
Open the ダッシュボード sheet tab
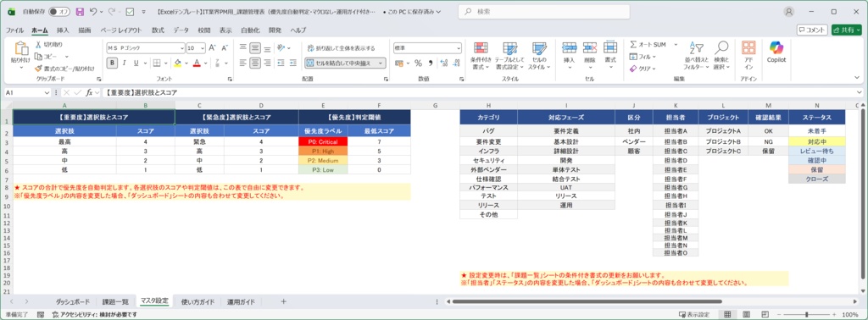click(73, 301)
